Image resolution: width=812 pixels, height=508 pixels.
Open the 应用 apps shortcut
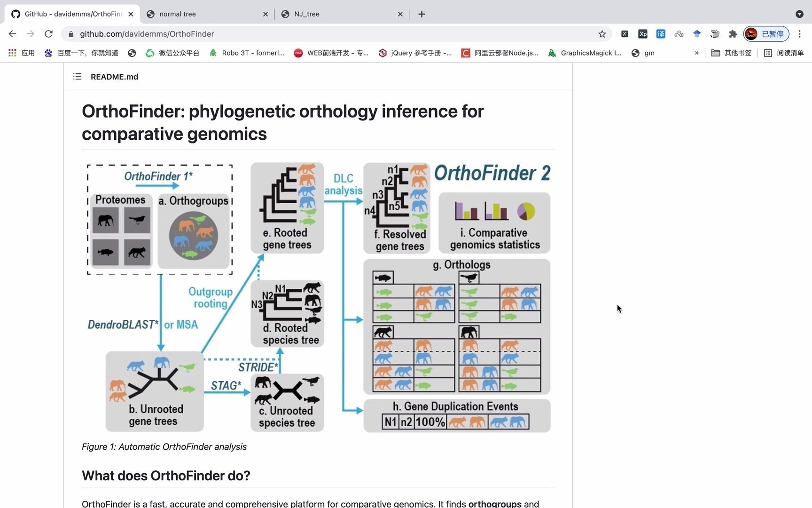(x=22, y=53)
